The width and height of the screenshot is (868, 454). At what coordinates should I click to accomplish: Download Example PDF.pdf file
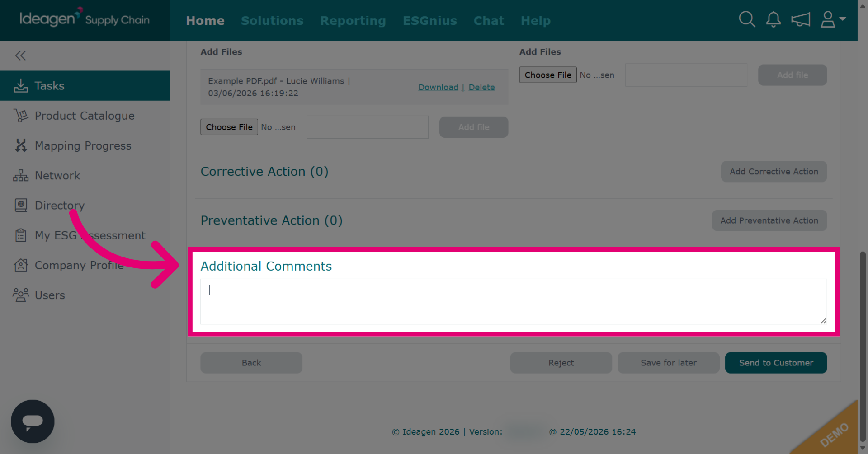pos(438,87)
